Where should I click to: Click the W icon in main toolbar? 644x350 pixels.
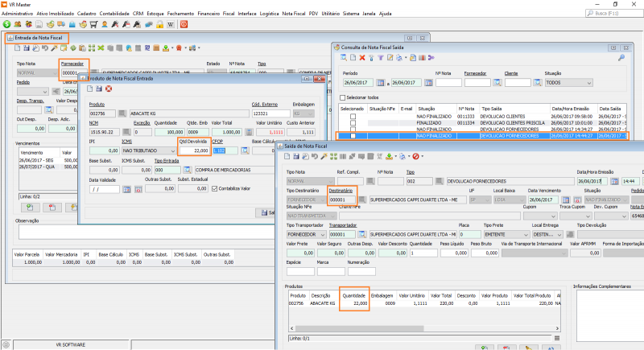click(171, 25)
